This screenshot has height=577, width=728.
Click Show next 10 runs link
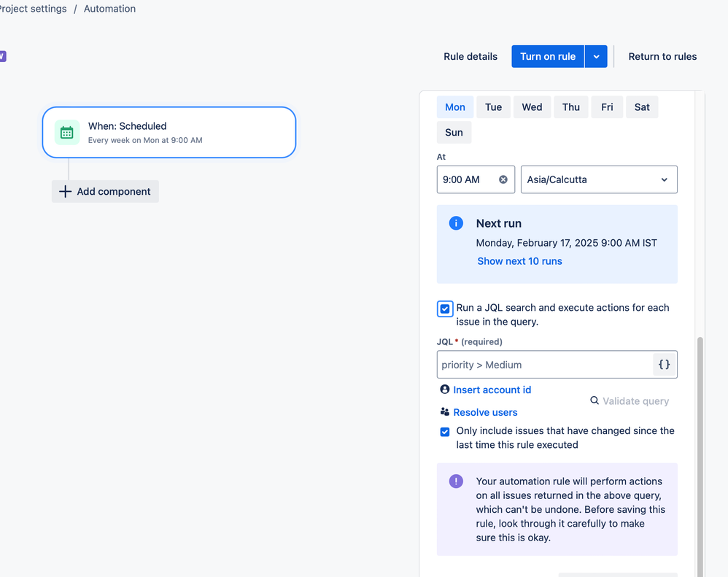pyautogui.click(x=519, y=261)
